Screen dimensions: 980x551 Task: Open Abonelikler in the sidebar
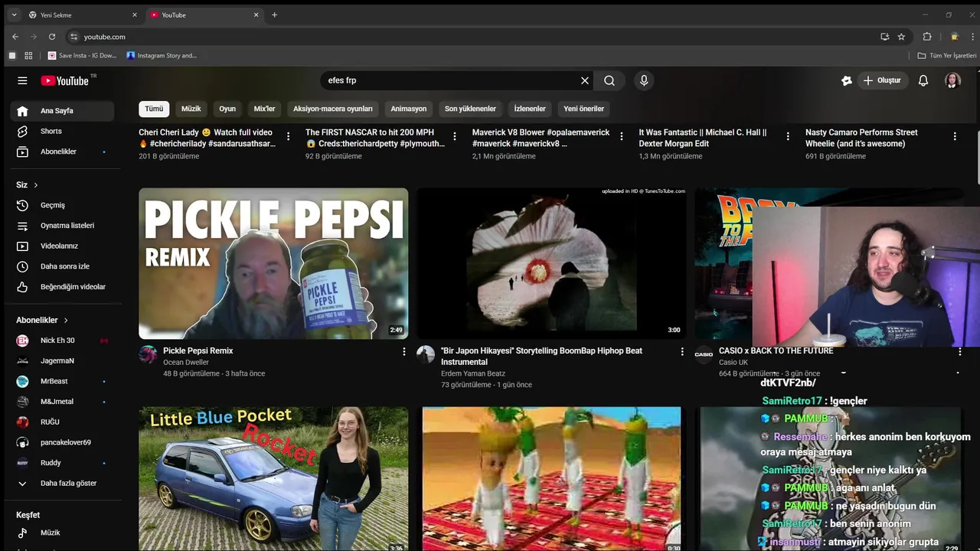click(x=62, y=152)
